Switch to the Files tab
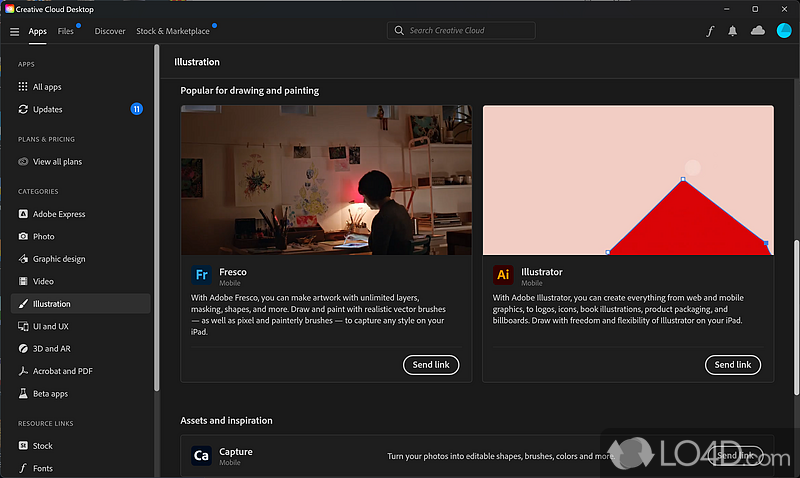The width and height of the screenshot is (800, 478). [x=66, y=31]
